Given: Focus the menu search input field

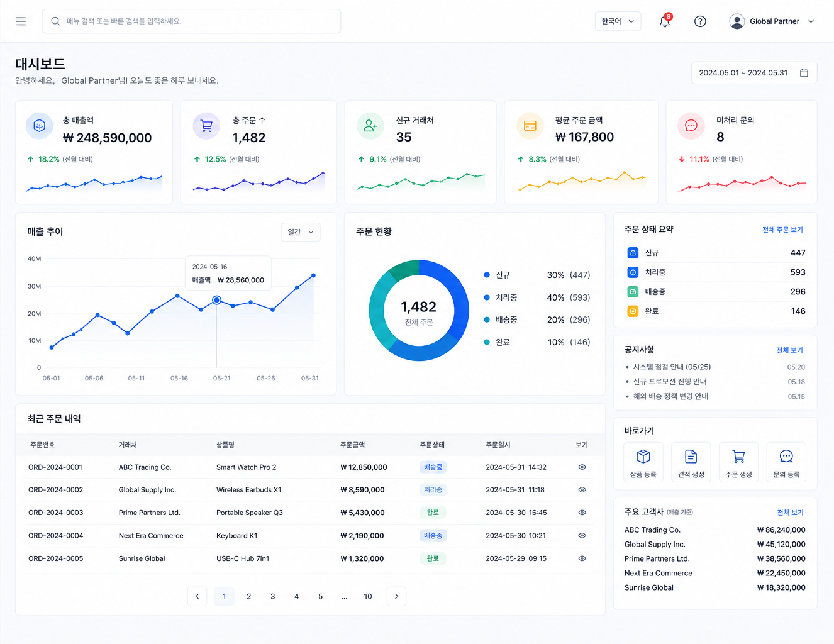Looking at the screenshot, I should pos(191,21).
